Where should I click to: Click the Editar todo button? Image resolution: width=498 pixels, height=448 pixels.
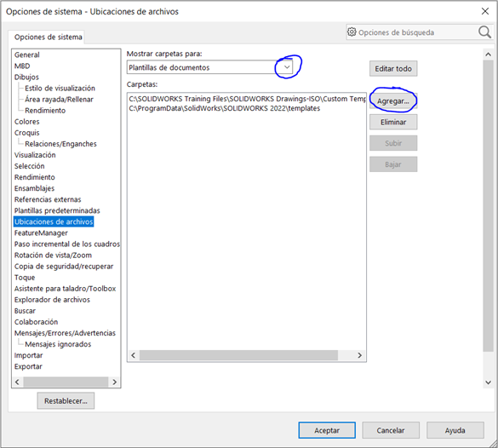(x=393, y=69)
